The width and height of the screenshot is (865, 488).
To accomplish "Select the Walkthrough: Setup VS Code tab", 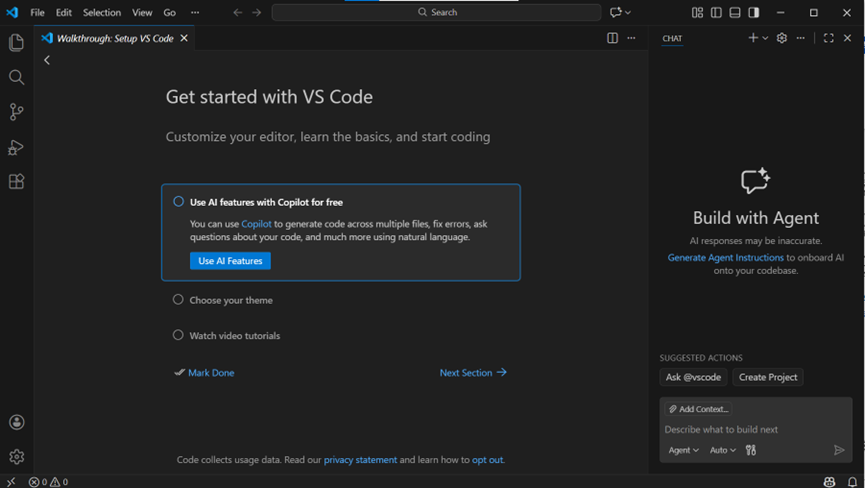I will (115, 38).
